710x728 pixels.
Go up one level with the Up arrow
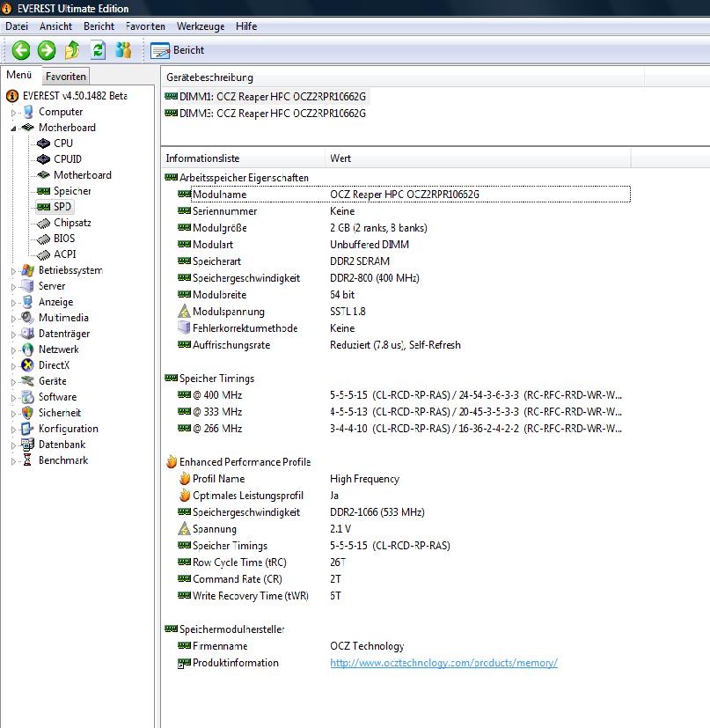[x=72, y=49]
